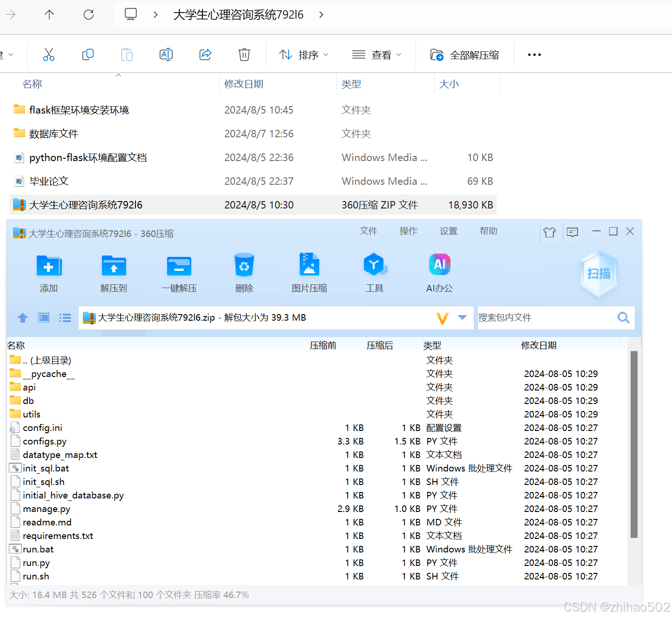Open the 设置 menu
This screenshot has width=672, height=619.
point(448,231)
